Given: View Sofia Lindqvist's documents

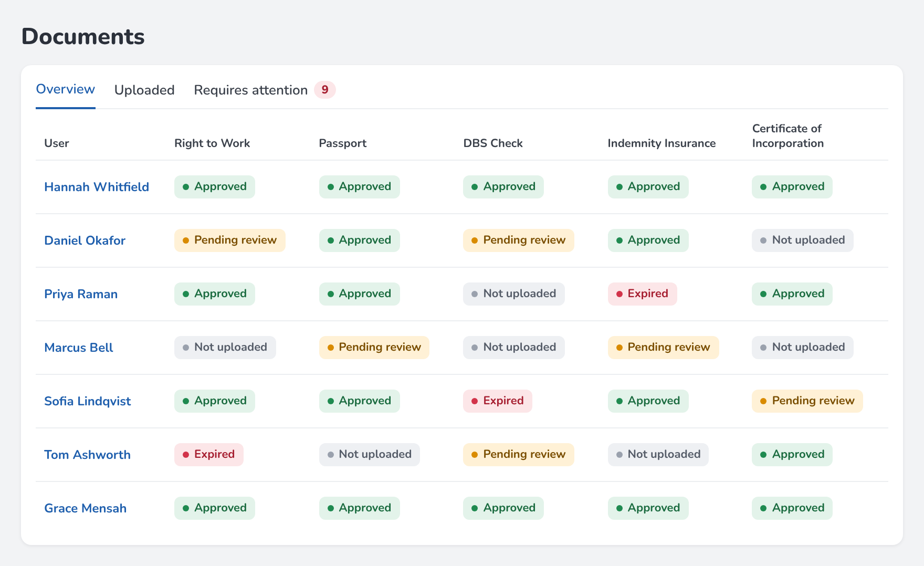Looking at the screenshot, I should pyautogui.click(x=88, y=401).
